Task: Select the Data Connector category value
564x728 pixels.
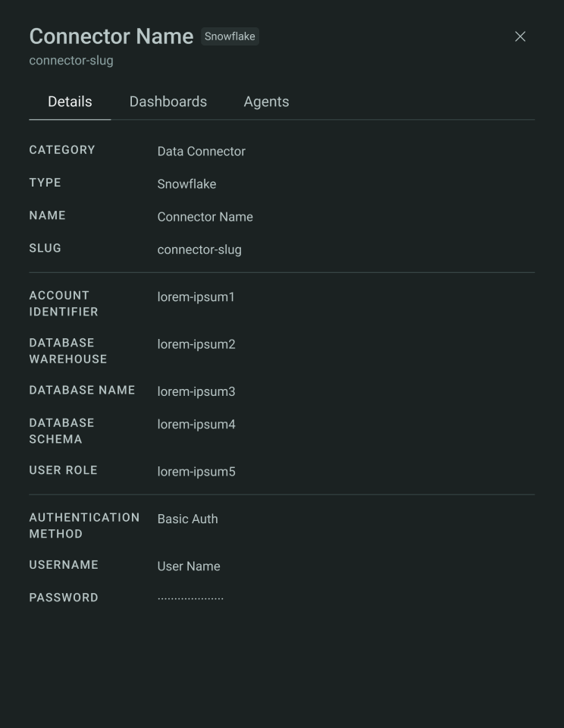Action: pyautogui.click(x=202, y=152)
